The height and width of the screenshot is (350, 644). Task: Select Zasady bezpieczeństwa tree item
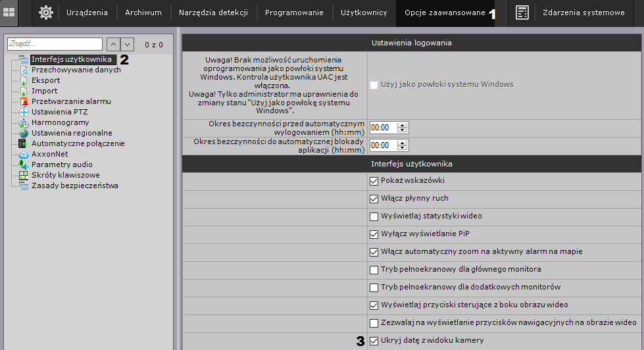(x=75, y=186)
